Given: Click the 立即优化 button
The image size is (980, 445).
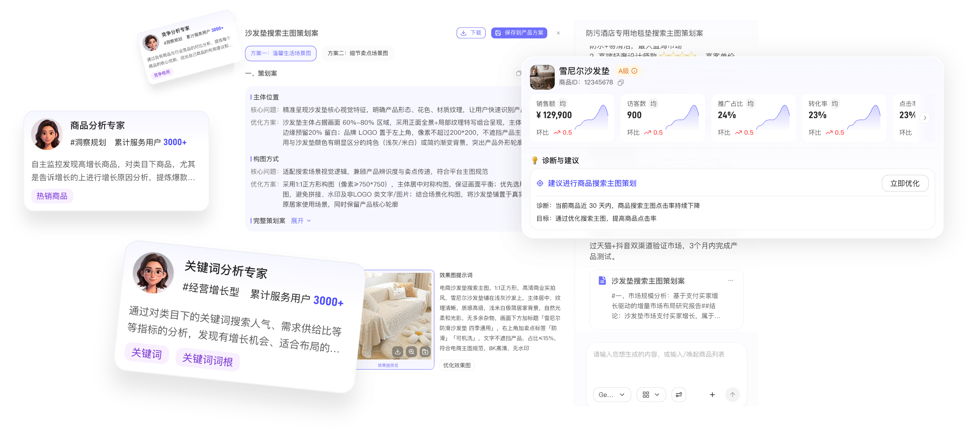Looking at the screenshot, I should tap(905, 183).
